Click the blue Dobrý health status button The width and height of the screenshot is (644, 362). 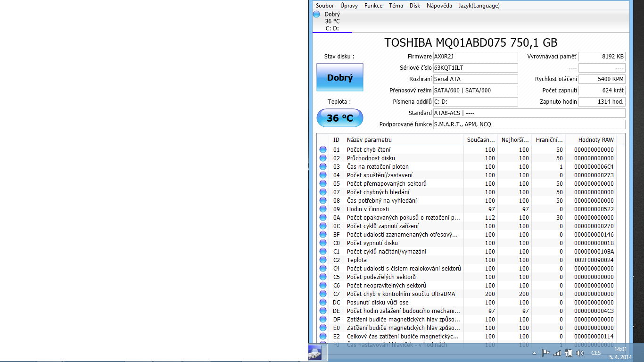click(x=340, y=77)
